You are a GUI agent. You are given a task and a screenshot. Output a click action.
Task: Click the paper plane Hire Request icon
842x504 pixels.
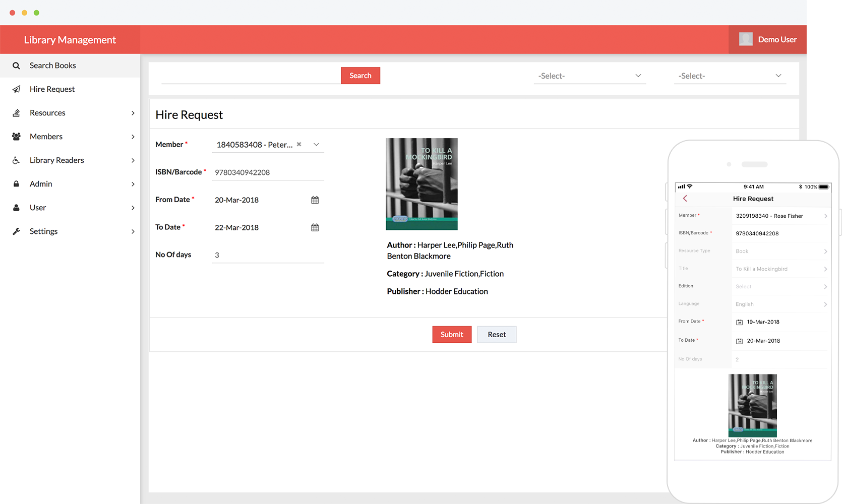coord(16,89)
